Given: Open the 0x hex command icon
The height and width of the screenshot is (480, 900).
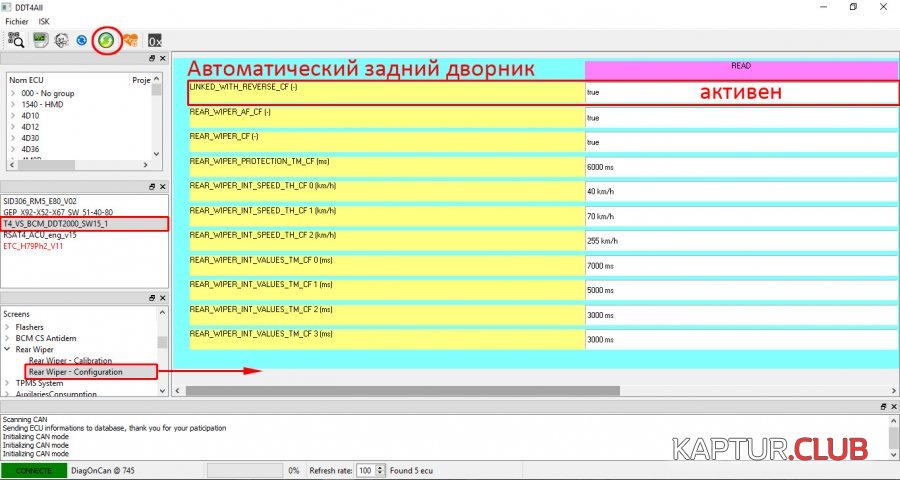Looking at the screenshot, I should 155,41.
